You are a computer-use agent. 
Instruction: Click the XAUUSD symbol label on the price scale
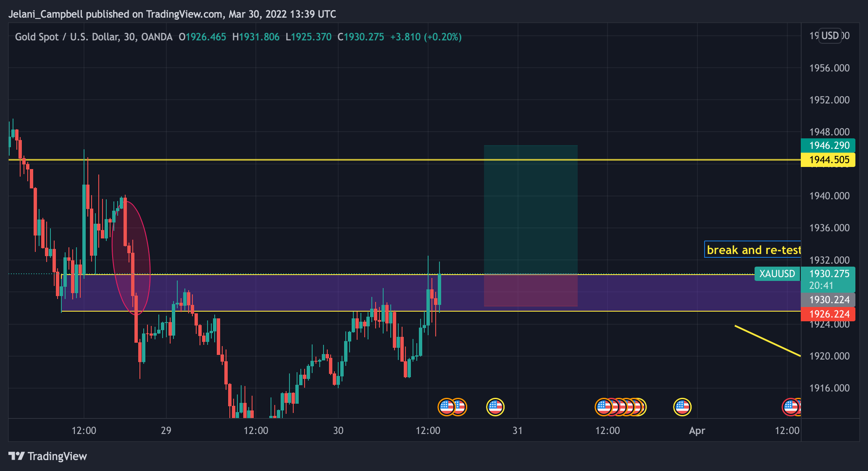(x=777, y=274)
